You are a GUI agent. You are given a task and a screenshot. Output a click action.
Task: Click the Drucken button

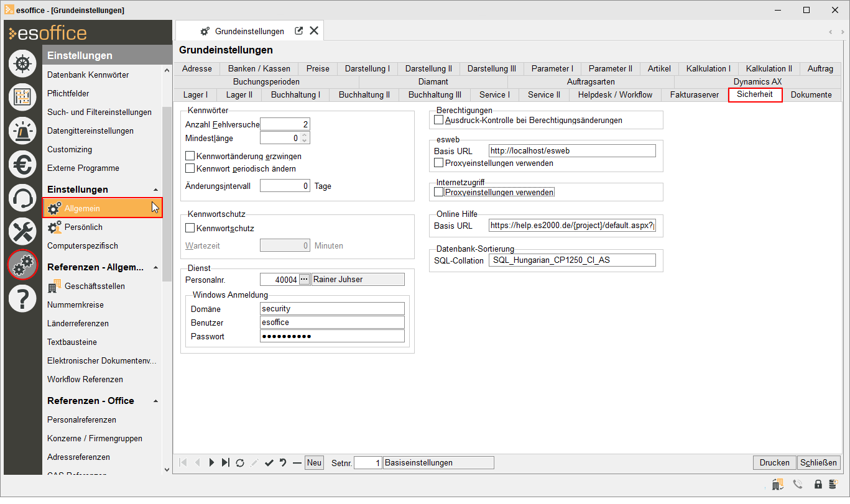774,462
